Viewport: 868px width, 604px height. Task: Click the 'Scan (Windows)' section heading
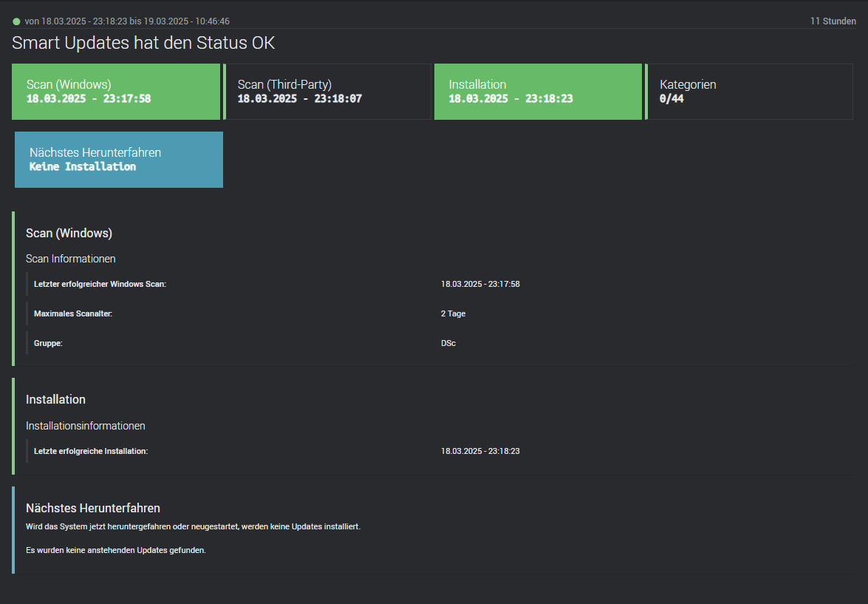69,234
